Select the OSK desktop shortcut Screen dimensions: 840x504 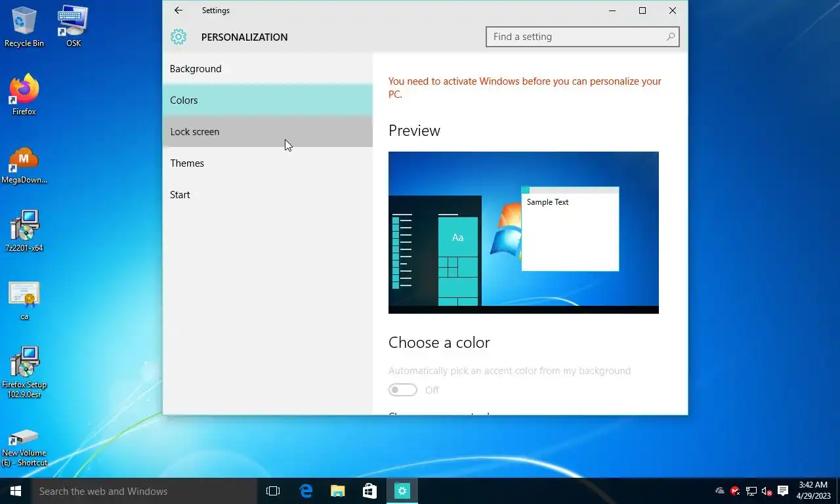tap(73, 27)
